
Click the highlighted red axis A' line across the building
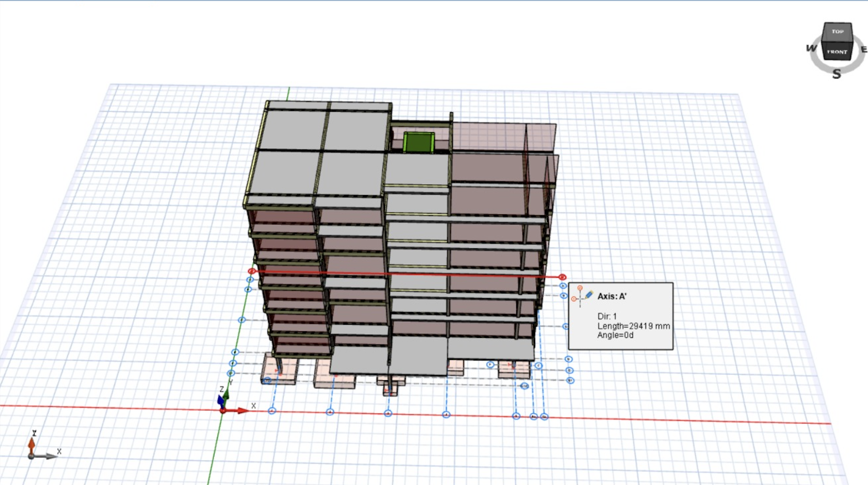404,274
